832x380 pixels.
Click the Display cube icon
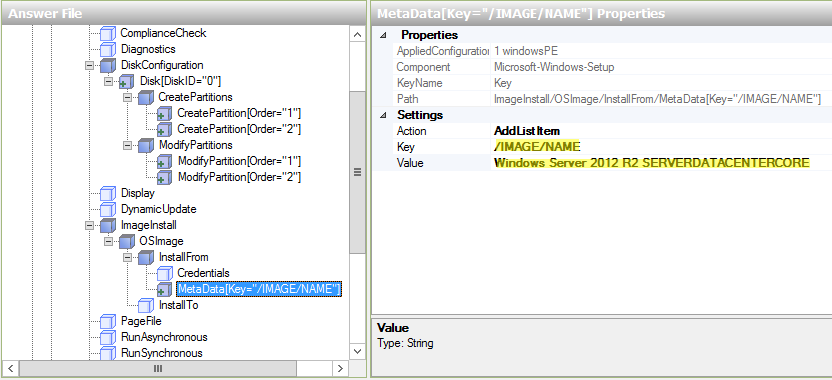(108, 194)
